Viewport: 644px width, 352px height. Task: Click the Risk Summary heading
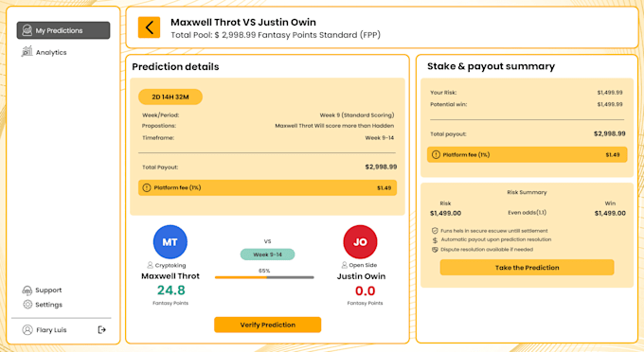[527, 192]
